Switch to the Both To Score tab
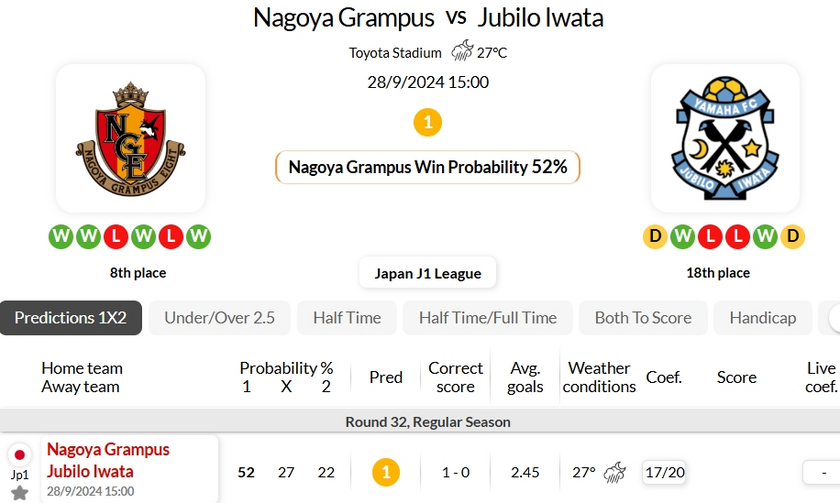Image resolution: width=840 pixels, height=503 pixels. (643, 318)
